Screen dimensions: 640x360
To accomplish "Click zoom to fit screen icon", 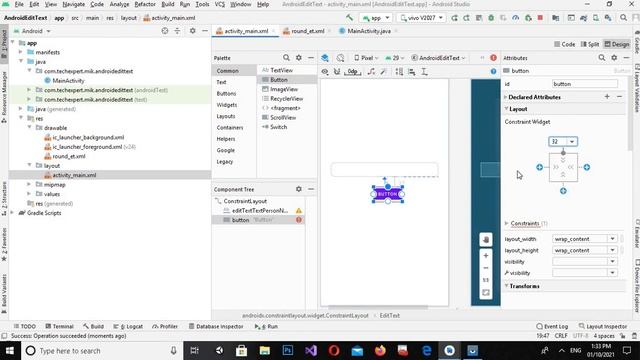I will coord(486,293).
